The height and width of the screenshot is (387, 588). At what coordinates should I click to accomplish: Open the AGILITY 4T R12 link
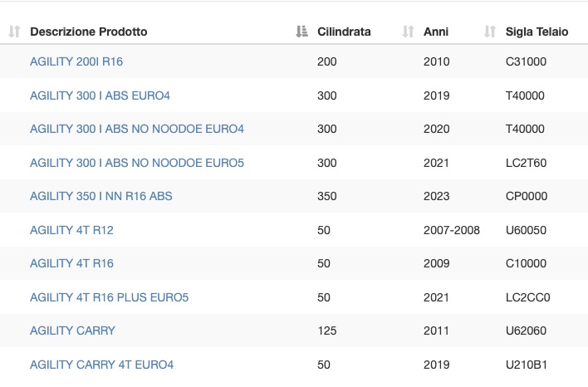(x=71, y=230)
